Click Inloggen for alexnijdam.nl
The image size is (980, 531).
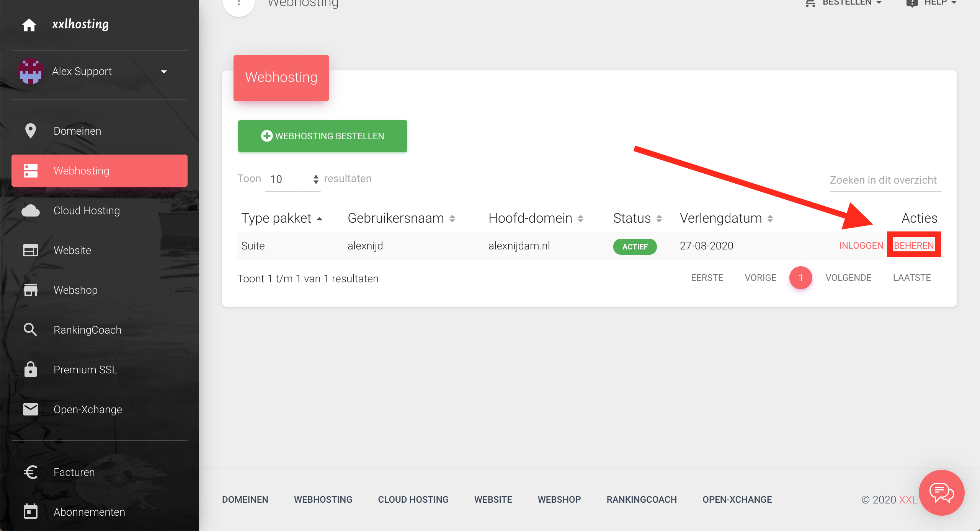pyautogui.click(x=861, y=246)
